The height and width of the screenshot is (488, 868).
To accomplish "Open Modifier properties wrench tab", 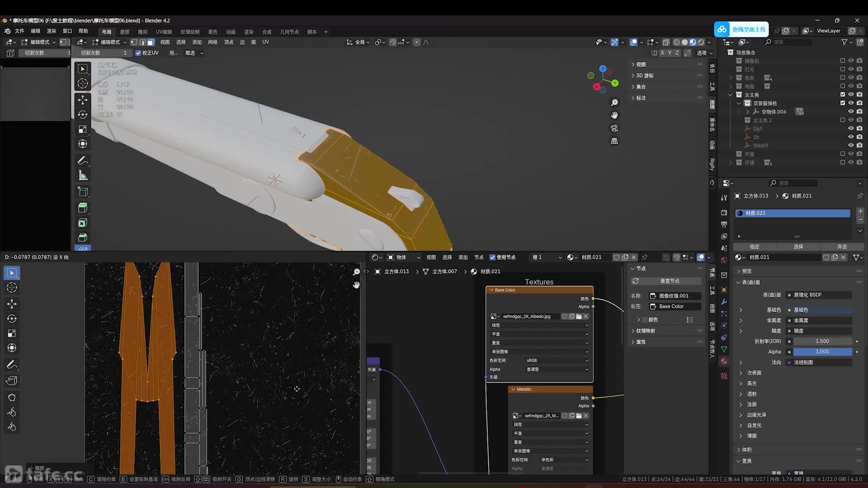I will pyautogui.click(x=724, y=302).
